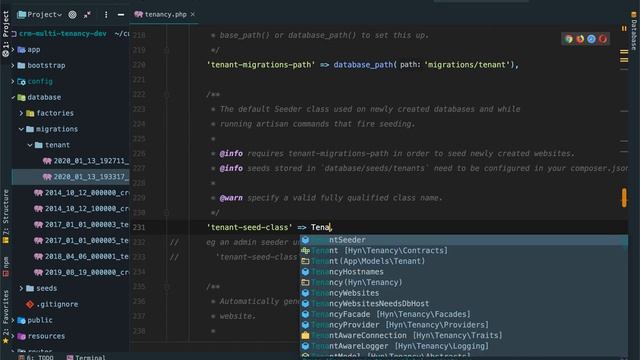The image size is (640, 360).
Task: Choose TenancyProvider completion
Action: [464, 325]
